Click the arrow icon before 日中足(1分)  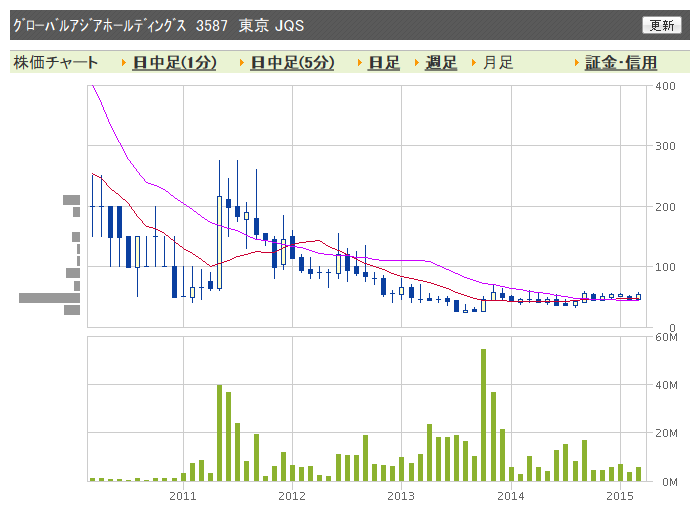(x=124, y=63)
